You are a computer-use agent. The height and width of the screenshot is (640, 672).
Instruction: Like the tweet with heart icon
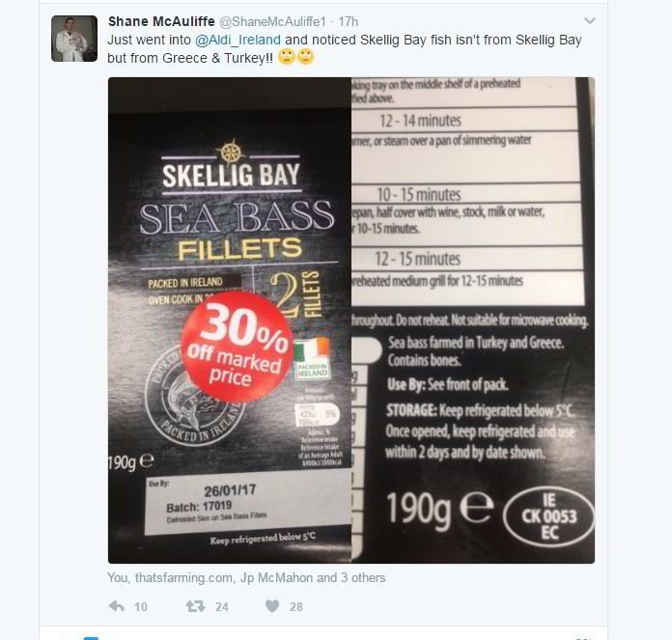(x=272, y=605)
